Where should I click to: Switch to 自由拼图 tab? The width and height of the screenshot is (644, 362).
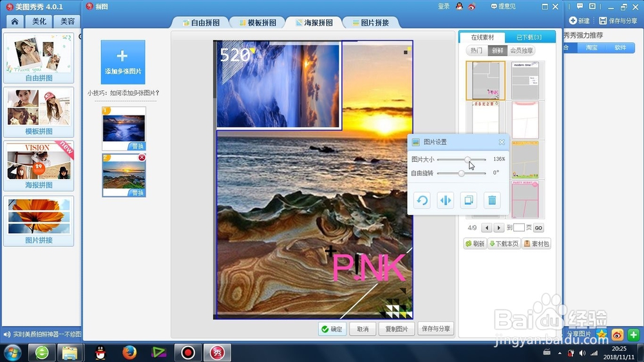(201, 23)
